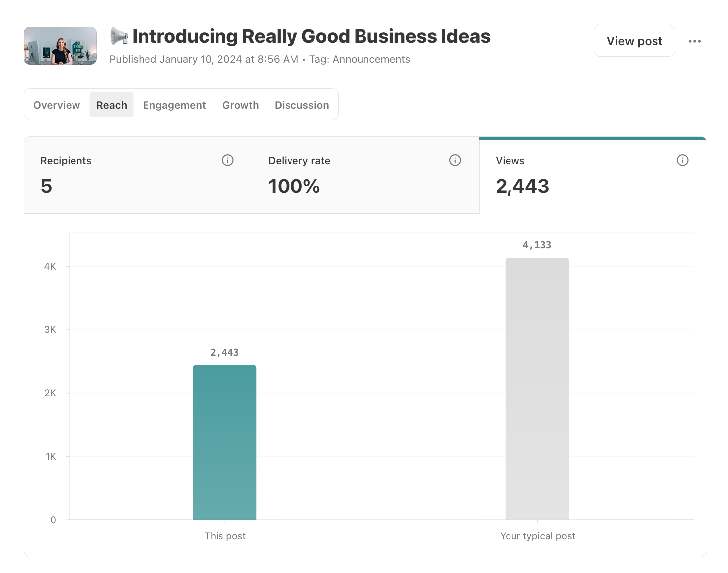
Task: Click the gray Your typical post bar
Action: 537,389
